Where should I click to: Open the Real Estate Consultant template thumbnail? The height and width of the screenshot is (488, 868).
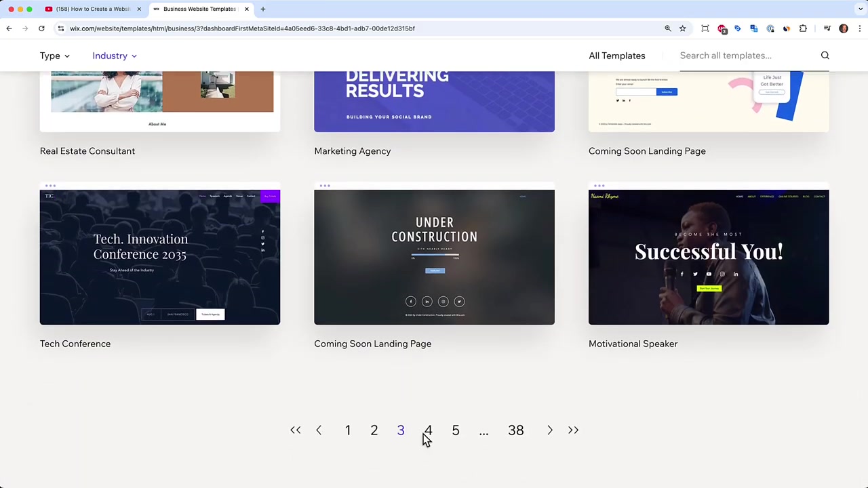[x=160, y=101]
